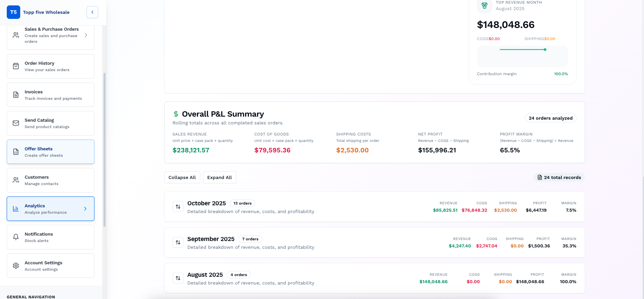
Task: Toggle October 2025 section with arrows icon
Action: [x=178, y=207]
